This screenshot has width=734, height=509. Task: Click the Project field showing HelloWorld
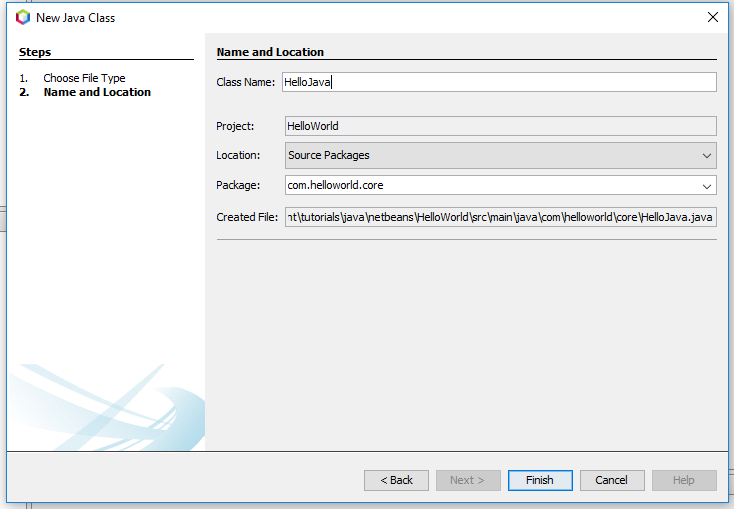coord(500,126)
